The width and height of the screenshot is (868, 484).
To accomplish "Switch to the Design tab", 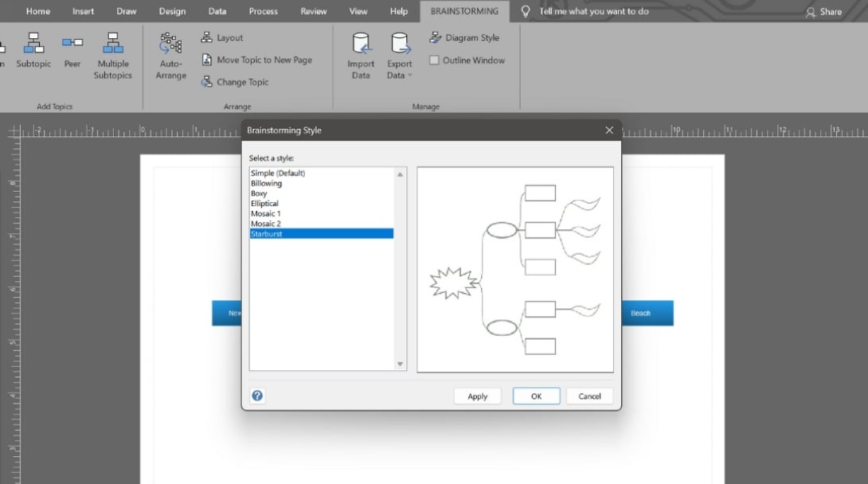I will pyautogui.click(x=172, y=11).
